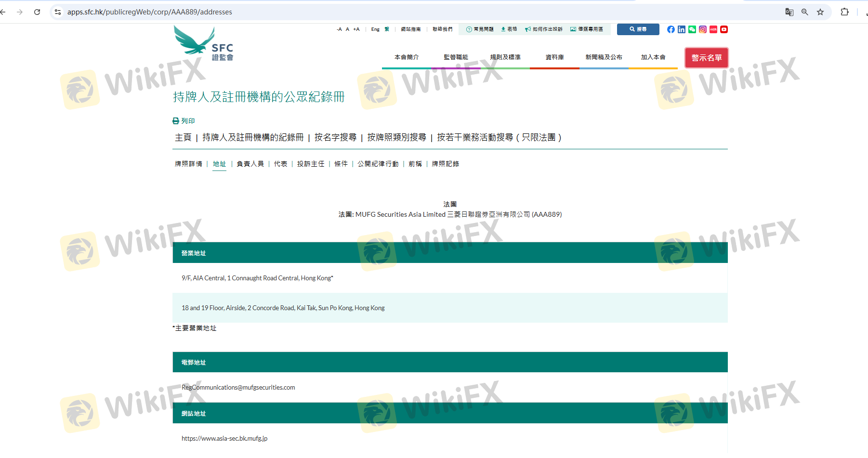868x458 pixels.
Task: Open the SFC Instagram icon
Action: [x=703, y=29]
